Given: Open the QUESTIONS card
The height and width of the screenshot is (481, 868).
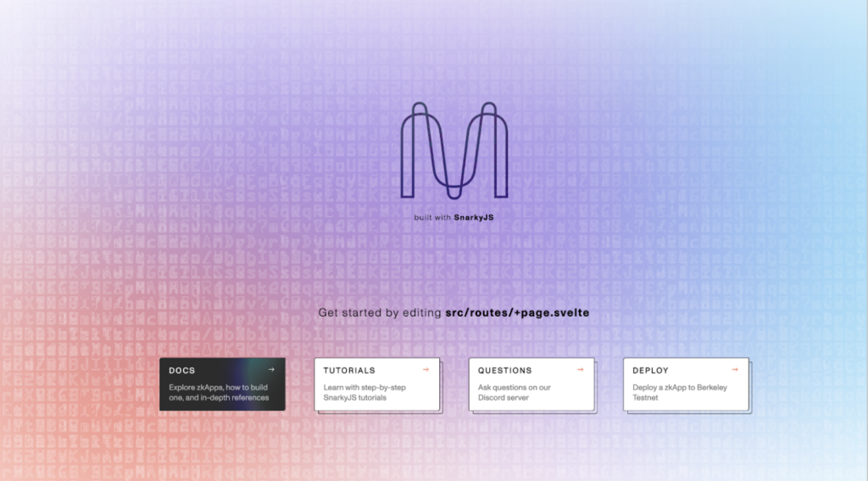Looking at the screenshot, I should [x=531, y=384].
